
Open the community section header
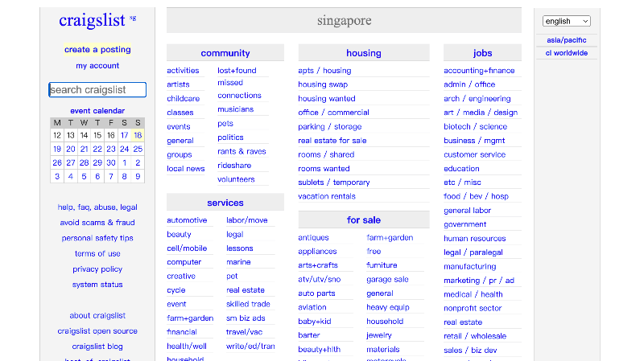(225, 53)
